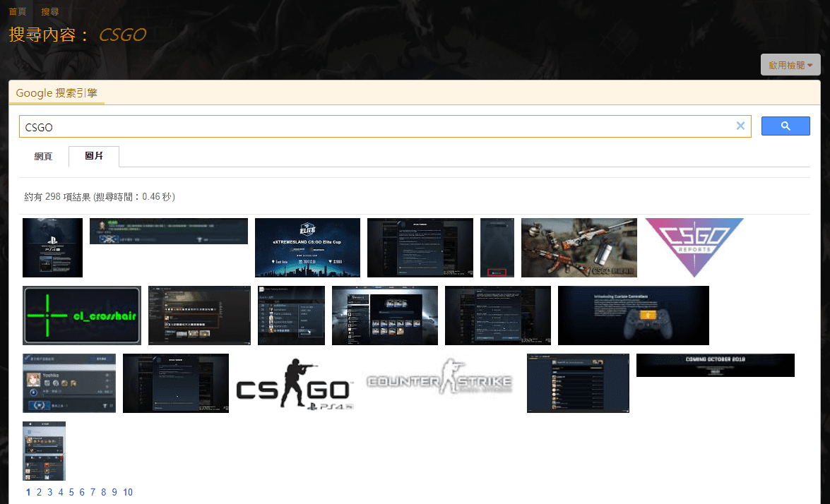Open the Yoshiko profile card image

click(69, 383)
